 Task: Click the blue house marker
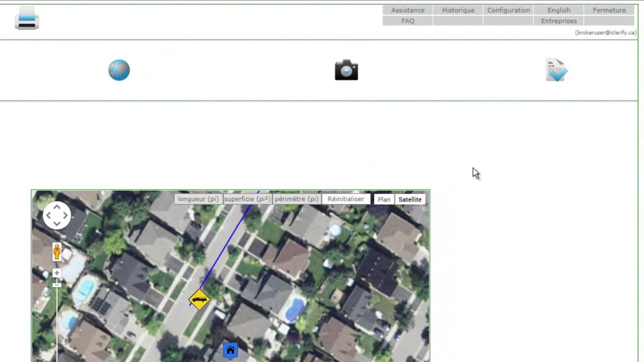point(230,350)
